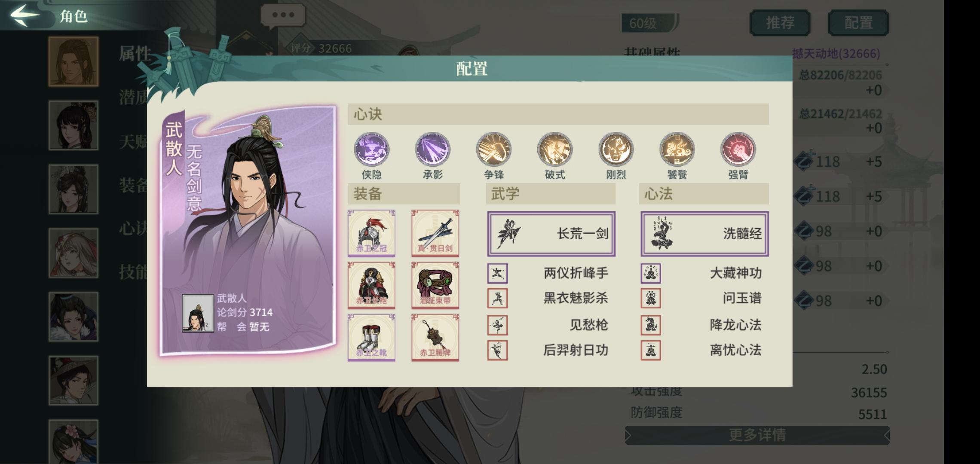Tap the 侠隐 heart-art icon
Image resolution: width=980 pixels, height=464 pixels.
coord(371,150)
